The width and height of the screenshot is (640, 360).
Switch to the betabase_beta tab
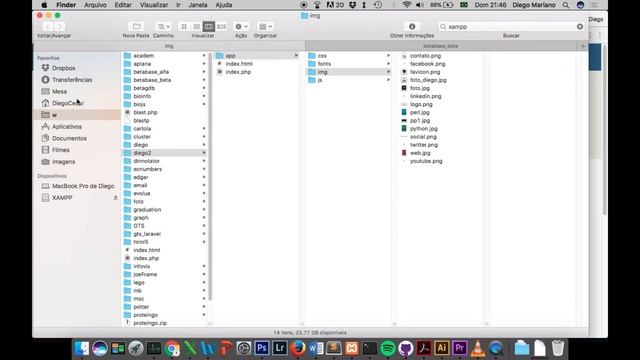(440, 46)
